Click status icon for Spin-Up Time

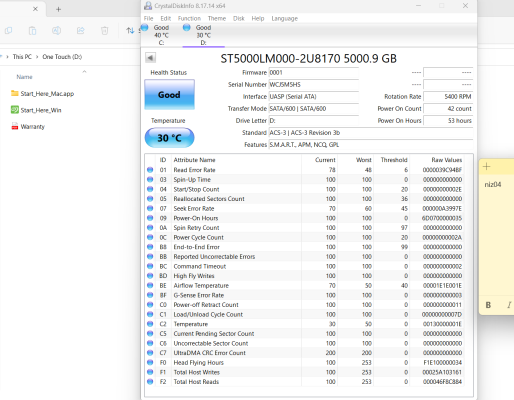150,179
